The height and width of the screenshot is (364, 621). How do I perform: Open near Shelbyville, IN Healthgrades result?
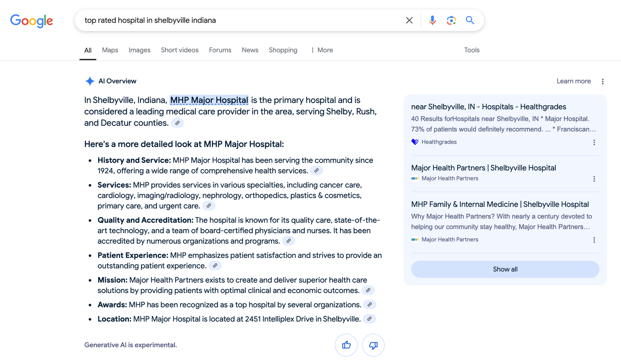tap(489, 107)
